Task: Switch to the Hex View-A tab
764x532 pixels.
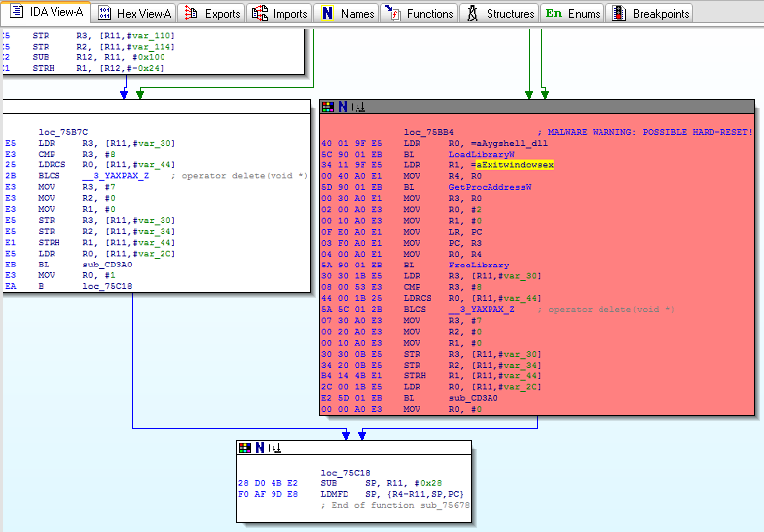Action: 134,13
